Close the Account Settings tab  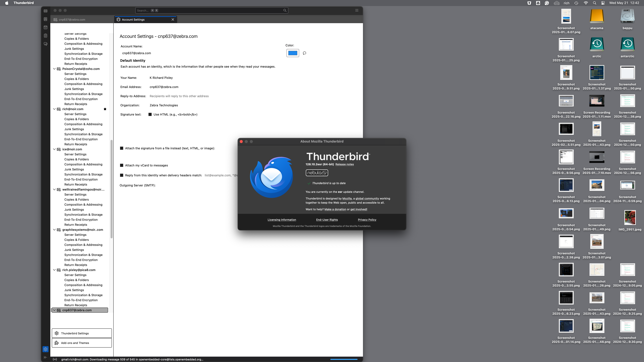point(173,19)
